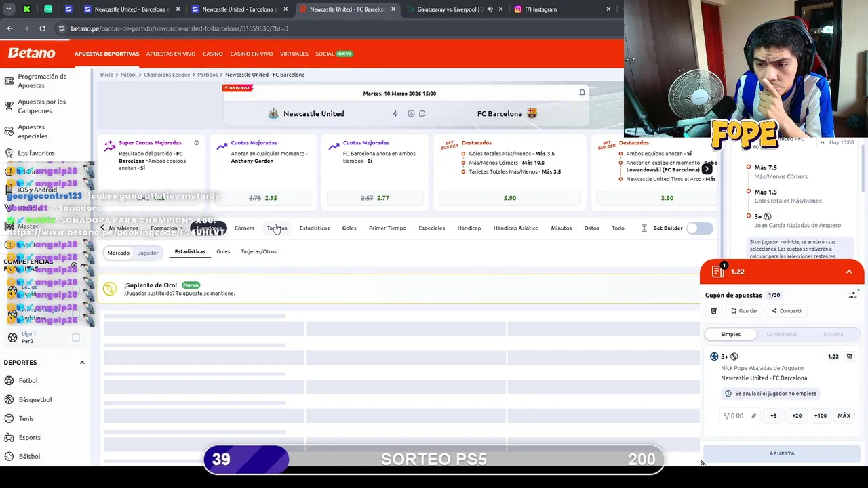Open the Hándicap Asiático tab
The height and width of the screenshot is (488, 868).
515,228
